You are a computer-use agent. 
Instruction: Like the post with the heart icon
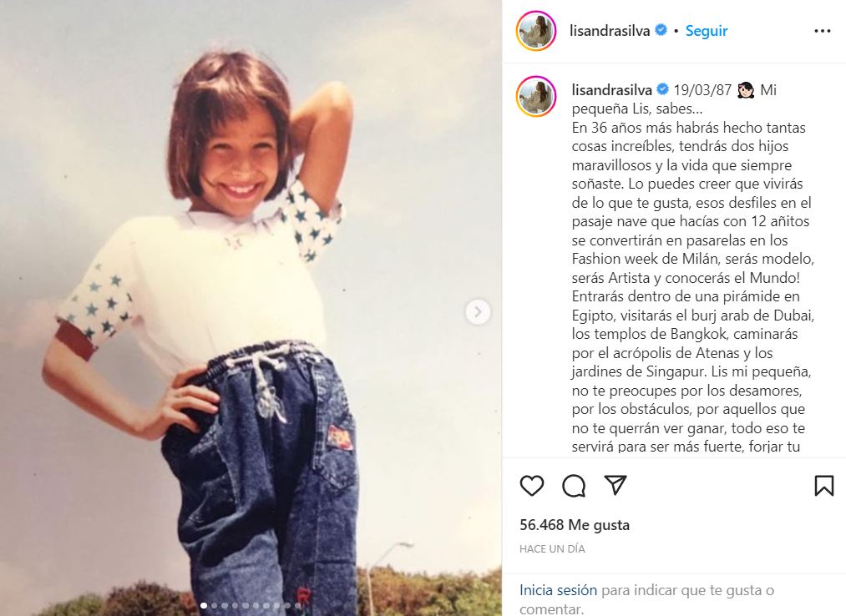pyautogui.click(x=531, y=486)
